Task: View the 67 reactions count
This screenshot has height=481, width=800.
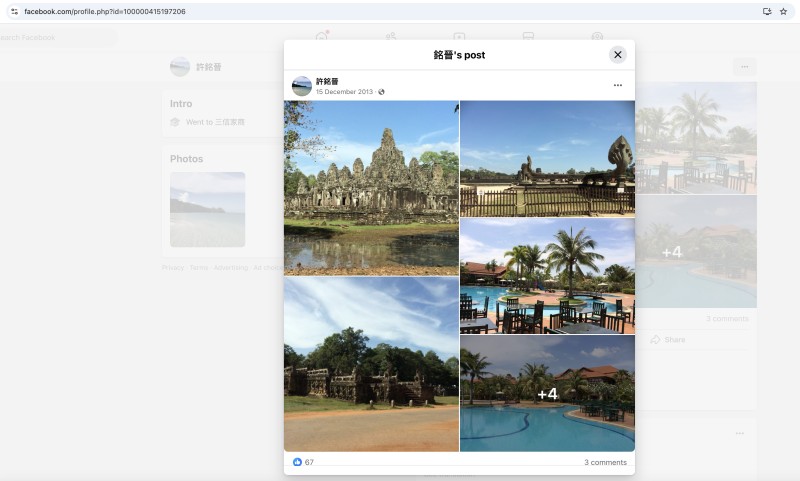Action: tap(309, 462)
